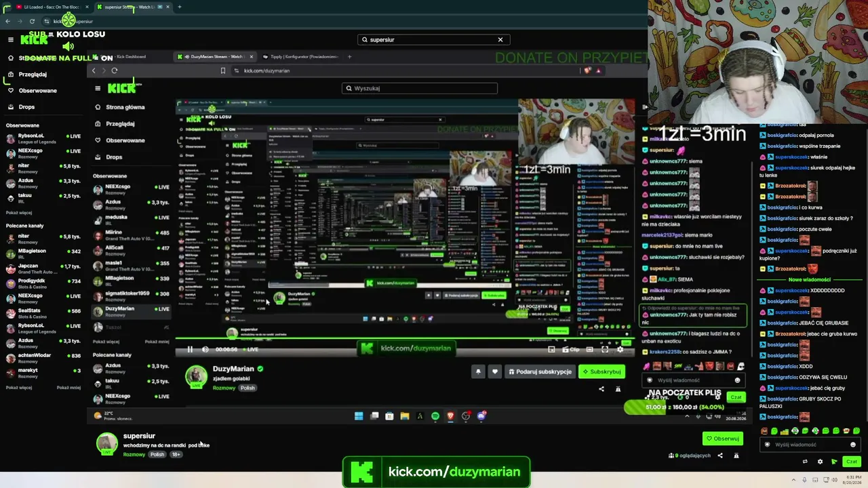Enter fullscreen on DuzyMarian player
Image resolution: width=868 pixels, height=488 pixels.
(605, 349)
